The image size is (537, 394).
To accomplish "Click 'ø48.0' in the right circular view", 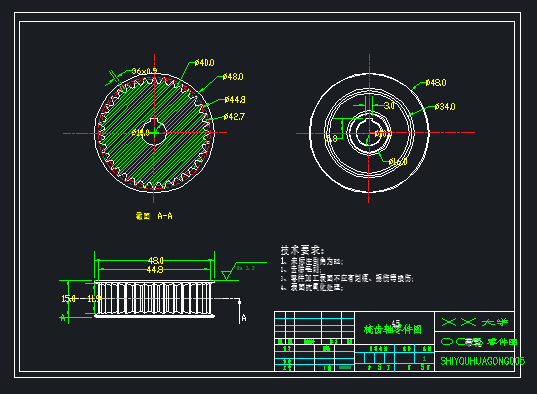I will tap(436, 83).
